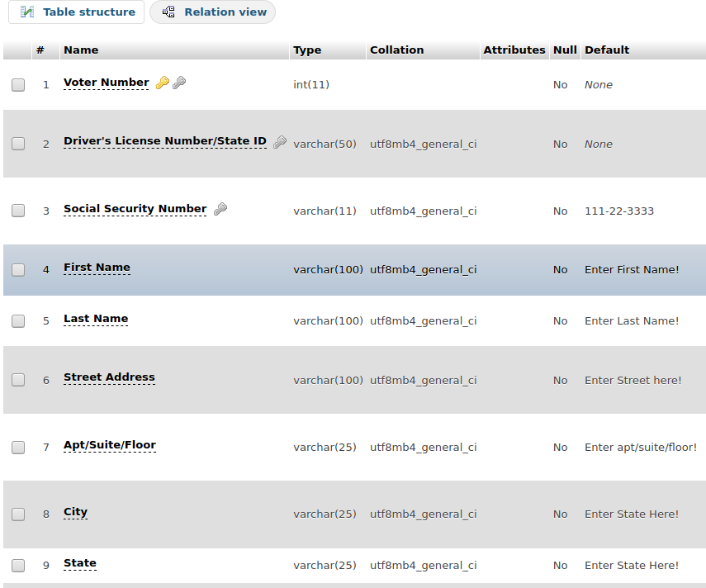Click the Collation column header
706x588 pixels.
396,50
